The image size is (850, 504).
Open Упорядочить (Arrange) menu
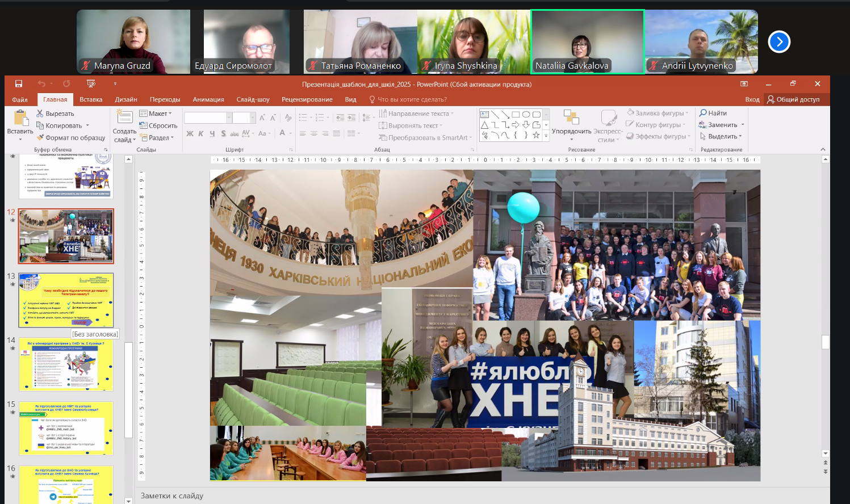tap(571, 125)
